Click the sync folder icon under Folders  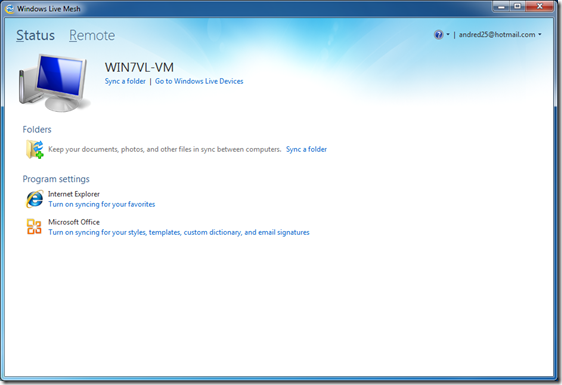click(x=34, y=149)
